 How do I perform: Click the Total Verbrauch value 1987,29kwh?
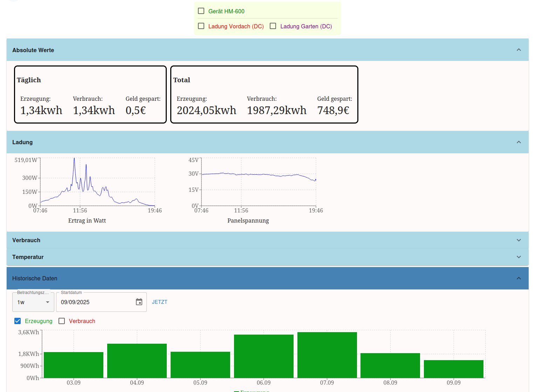(277, 110)
